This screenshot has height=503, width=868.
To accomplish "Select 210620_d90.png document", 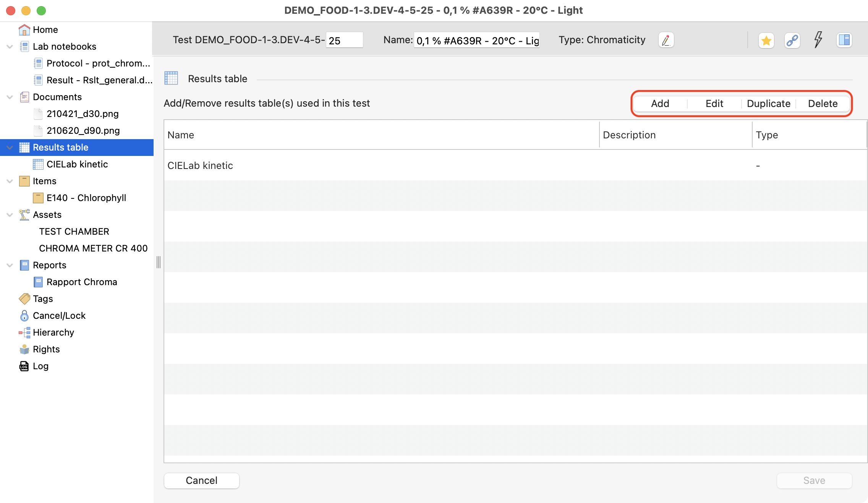I will pyautogui.click(x=83, y=131).
